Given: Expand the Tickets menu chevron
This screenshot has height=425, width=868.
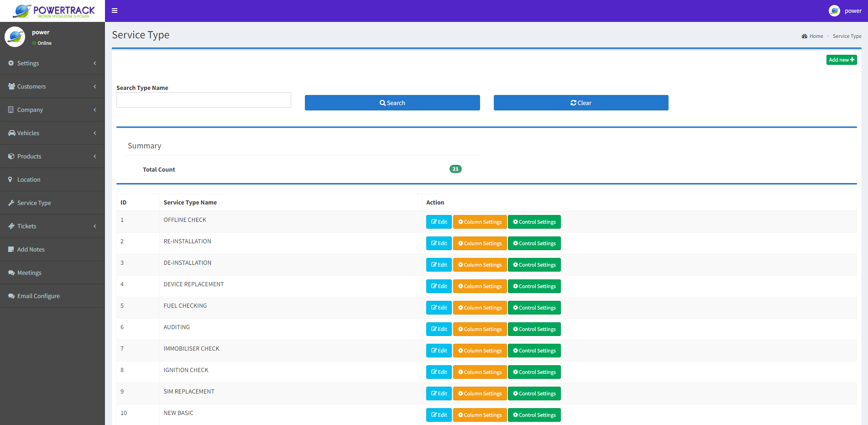Looking at the screenshot, I should click(x=95, y=226).
